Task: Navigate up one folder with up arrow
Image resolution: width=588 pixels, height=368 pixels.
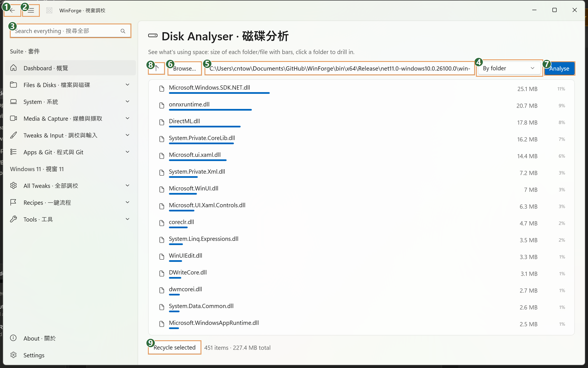Action: [x=157, y=68]
